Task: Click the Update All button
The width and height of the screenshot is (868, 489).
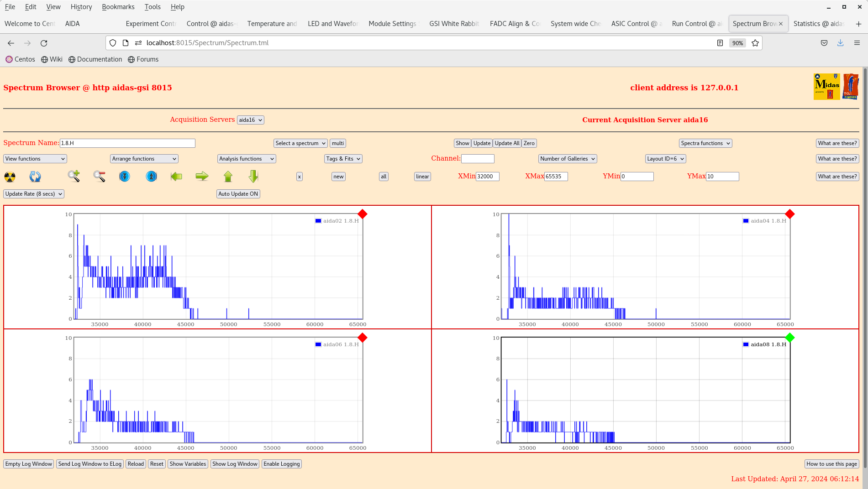Action: point(507,143)
